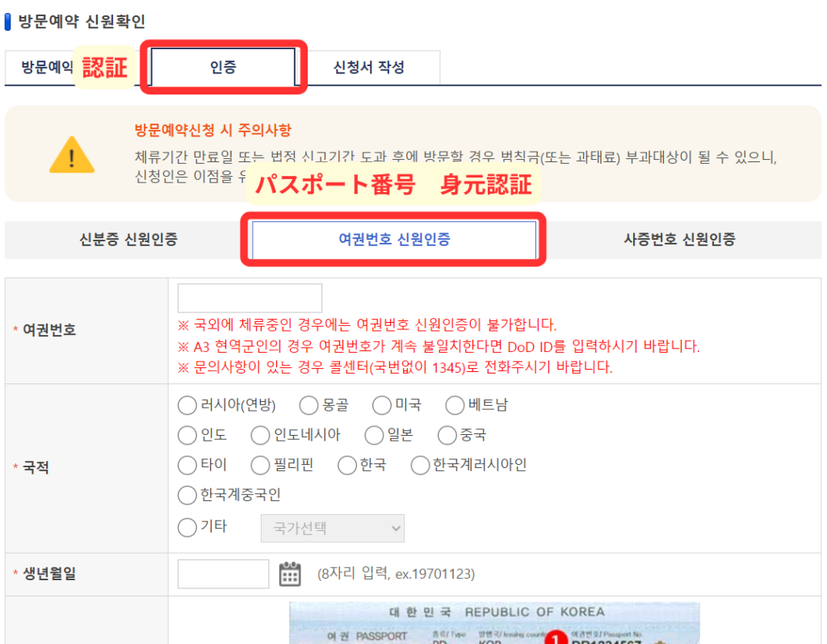Image resolution: width=827 pixels, height=644 pixels.
Task: Open the birthdate calendar picker icon
Action: pyautogui.click(x=290, y=574)
